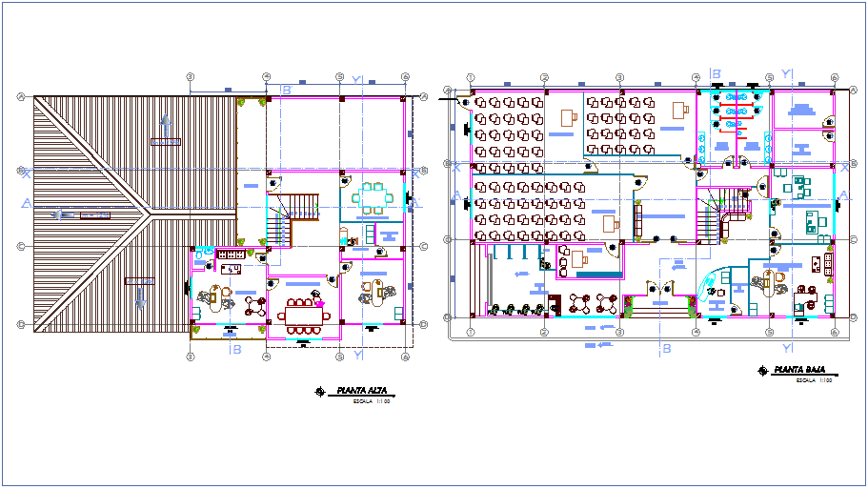This screenshot has height=489, width=868.
Task: Click the section marker B below upper plan
Action: [234, 349]
